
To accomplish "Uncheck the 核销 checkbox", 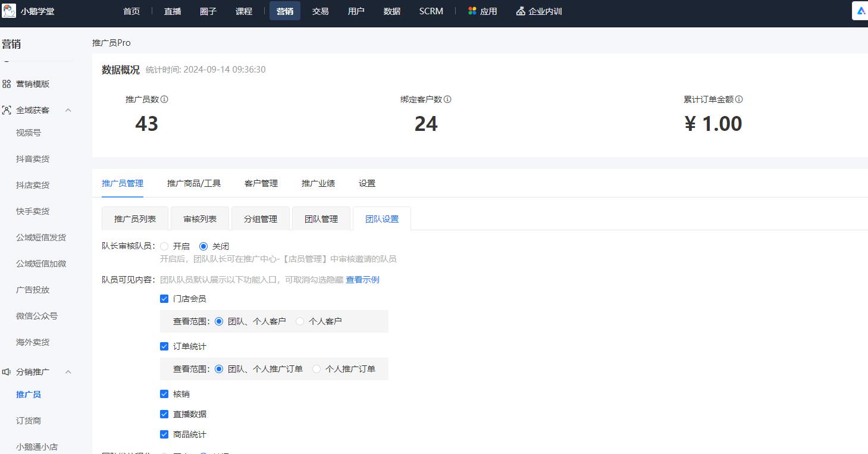I will [x=164, y=393].
